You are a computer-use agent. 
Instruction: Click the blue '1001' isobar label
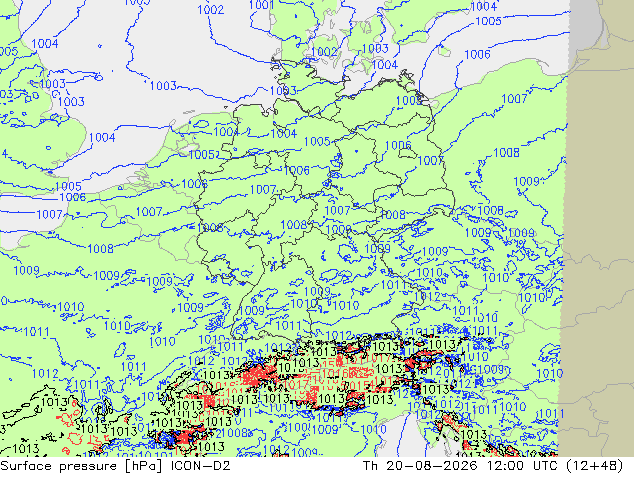click(x=262, y=5)
